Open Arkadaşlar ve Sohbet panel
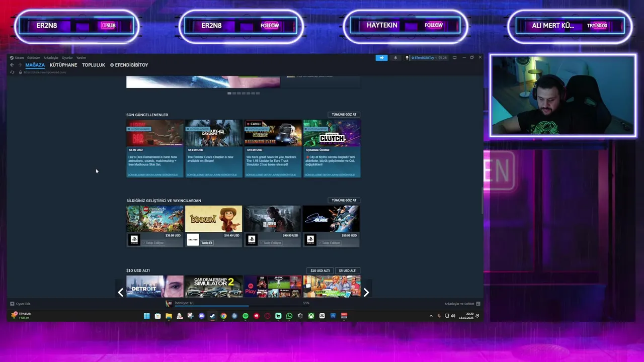Image resolution: width=644 pixels, height=362 pixels. tap(462, 304)
